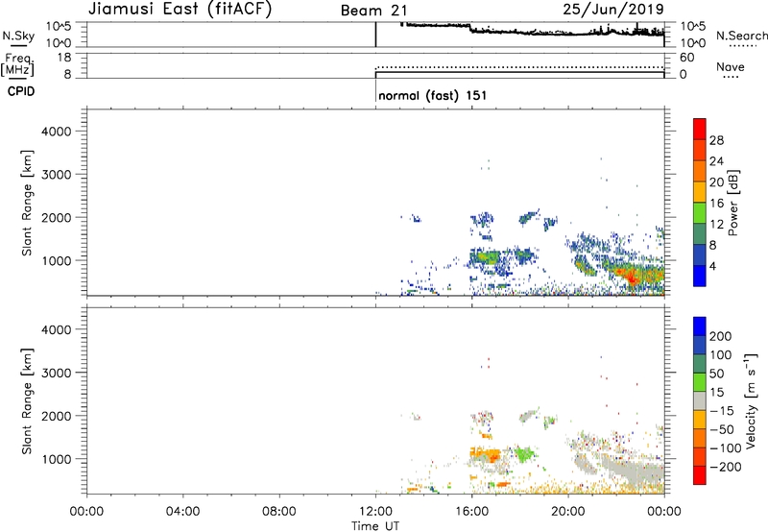This screenshot has width=768, height=532.
Task: Click the 'Velocity [m s-1]' colorbar label
Action: point(752,400)
